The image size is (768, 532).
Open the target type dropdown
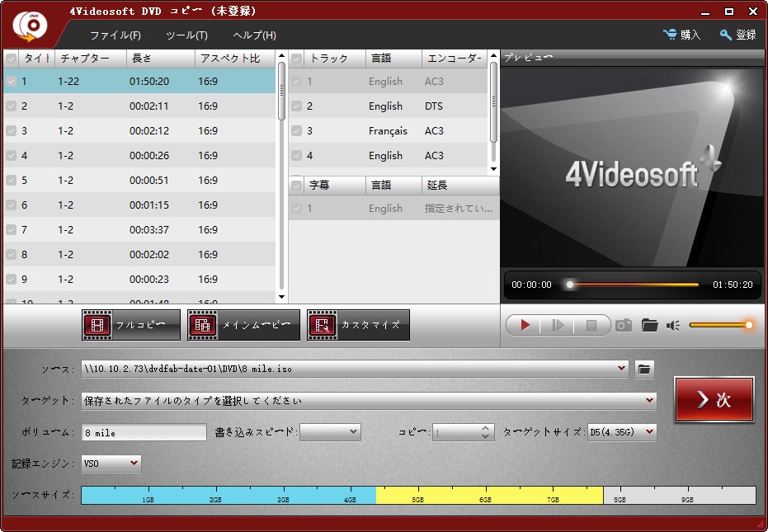coord(649,400)
